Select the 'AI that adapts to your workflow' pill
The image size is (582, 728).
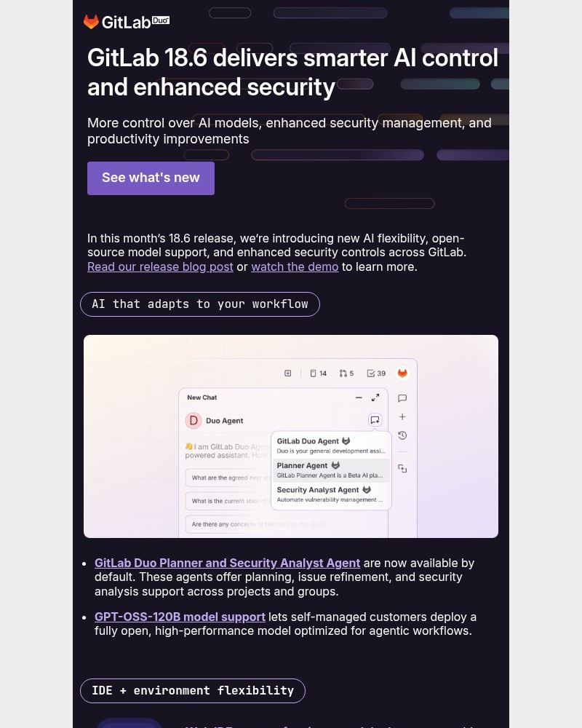click(199, 304)
